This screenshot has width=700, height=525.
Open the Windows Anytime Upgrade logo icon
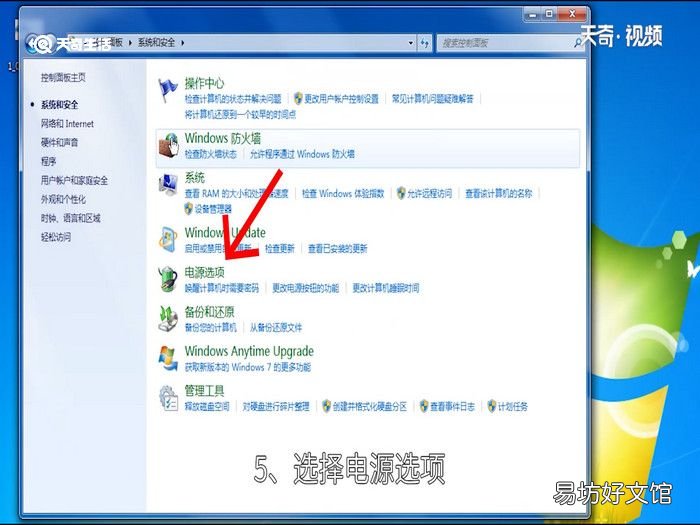[168, 358]
